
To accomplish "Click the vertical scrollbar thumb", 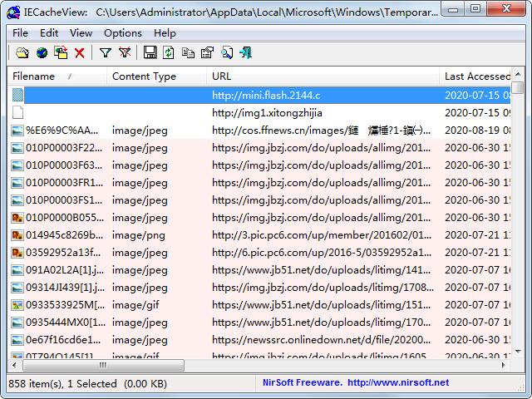I will [x=518, y=87].
